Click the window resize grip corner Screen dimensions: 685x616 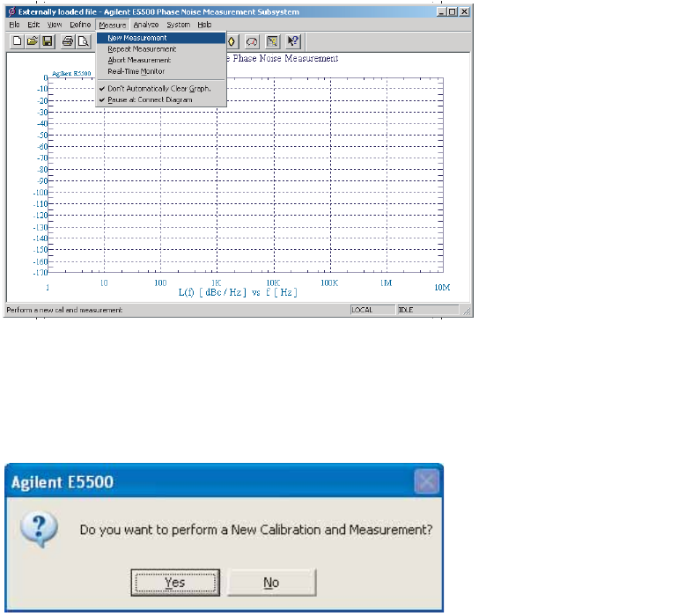(x=467, y=311)
